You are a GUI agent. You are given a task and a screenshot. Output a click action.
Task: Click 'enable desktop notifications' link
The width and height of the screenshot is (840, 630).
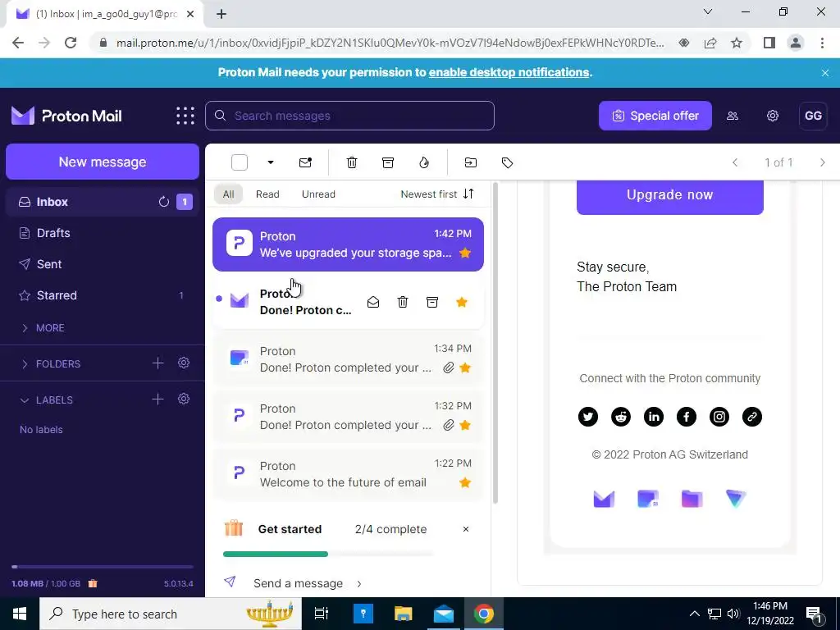[509, 72]
